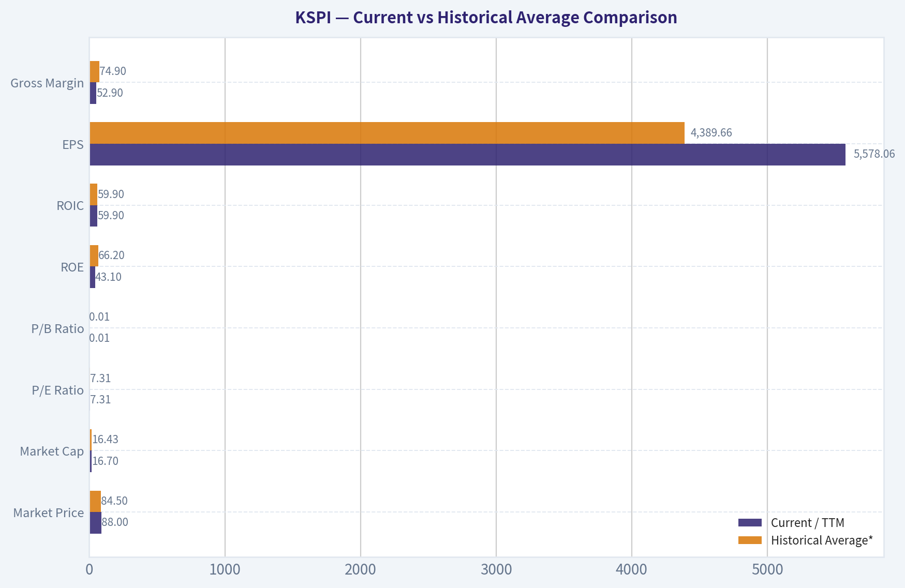Click the orange EPS historical average bar
The height and width of the screenshot is (588, 905).
click(387, 133)
